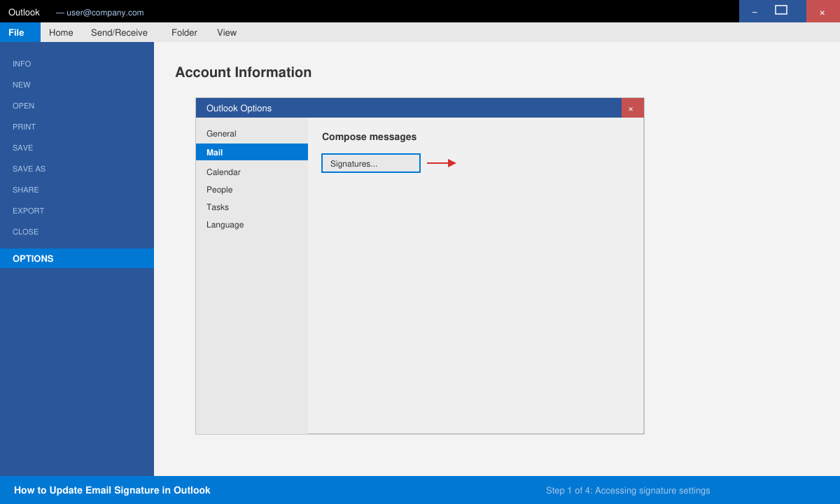Select the Mail category in Outlook Options

click(x=252, y=152)
